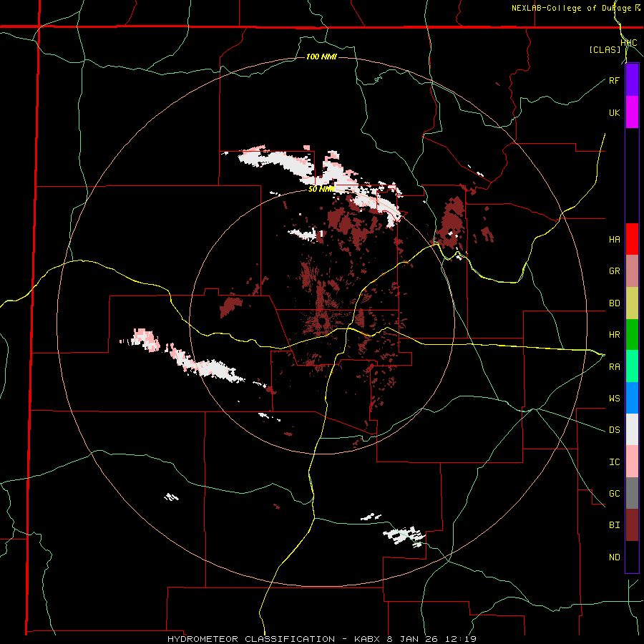Select the GR graupel legend swatch
644x644 pixels.
(x=632, y=271)
